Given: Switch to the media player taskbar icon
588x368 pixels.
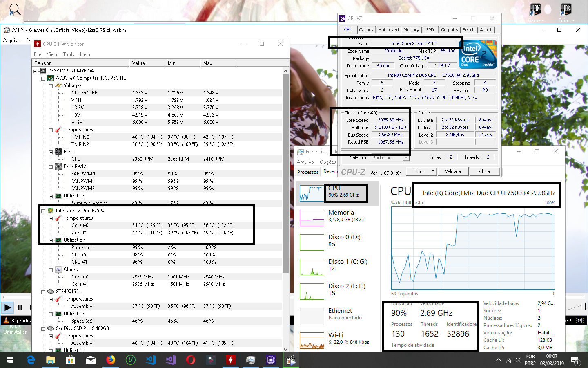Looking at the screenshot, I should pyautogui.click(x=291, y=360).
